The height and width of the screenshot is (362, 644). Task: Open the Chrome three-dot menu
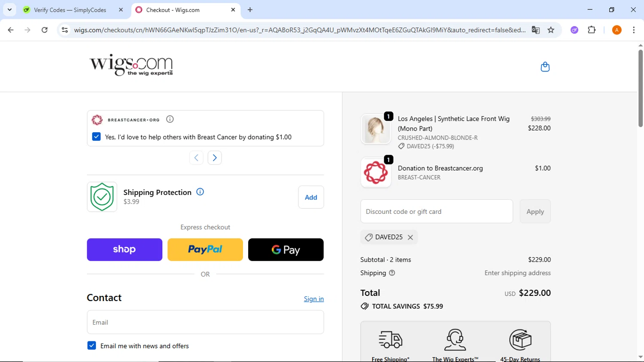(634, 30)
